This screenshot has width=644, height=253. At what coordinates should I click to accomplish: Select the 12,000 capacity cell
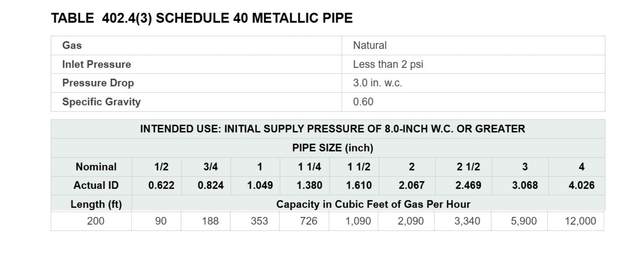click(x=580, y=221)
